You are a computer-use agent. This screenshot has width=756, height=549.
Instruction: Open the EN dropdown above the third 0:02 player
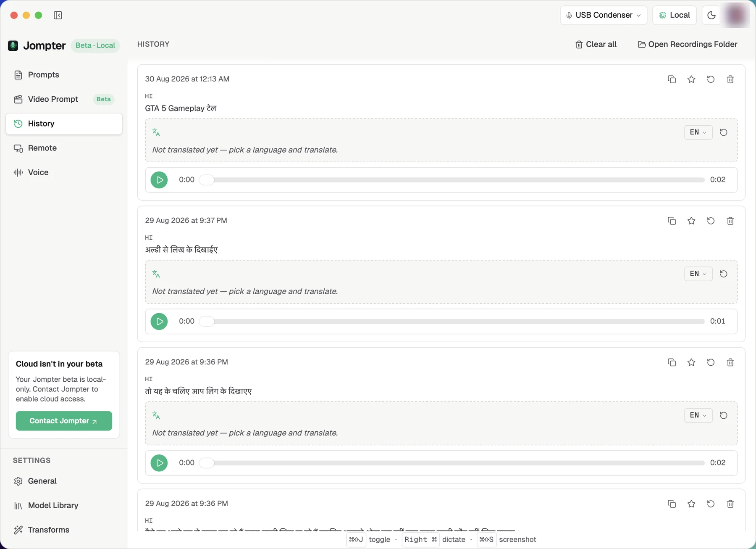pyautogui.click(x=698, y=415)
